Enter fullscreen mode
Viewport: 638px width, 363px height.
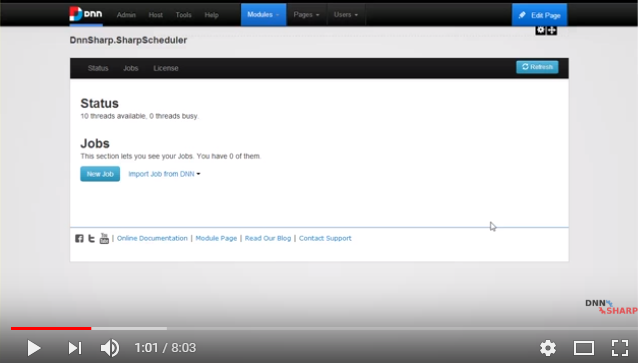(620, 348)
